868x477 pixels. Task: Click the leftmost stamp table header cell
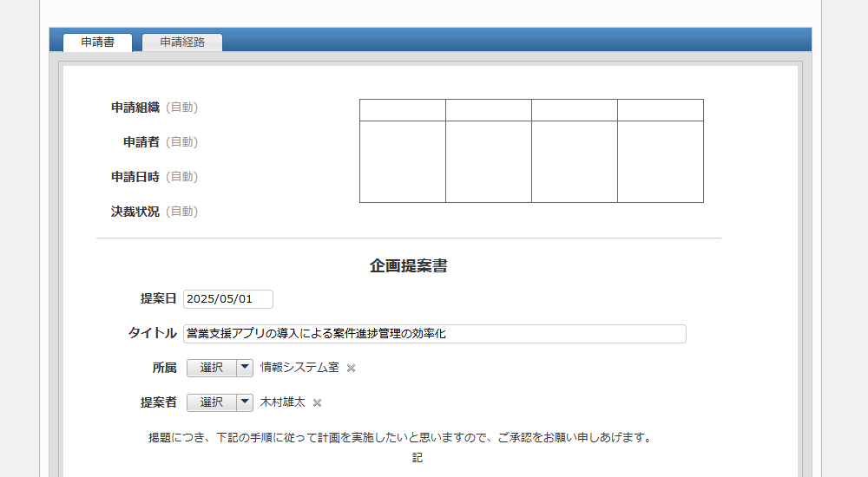pos(403,110)
